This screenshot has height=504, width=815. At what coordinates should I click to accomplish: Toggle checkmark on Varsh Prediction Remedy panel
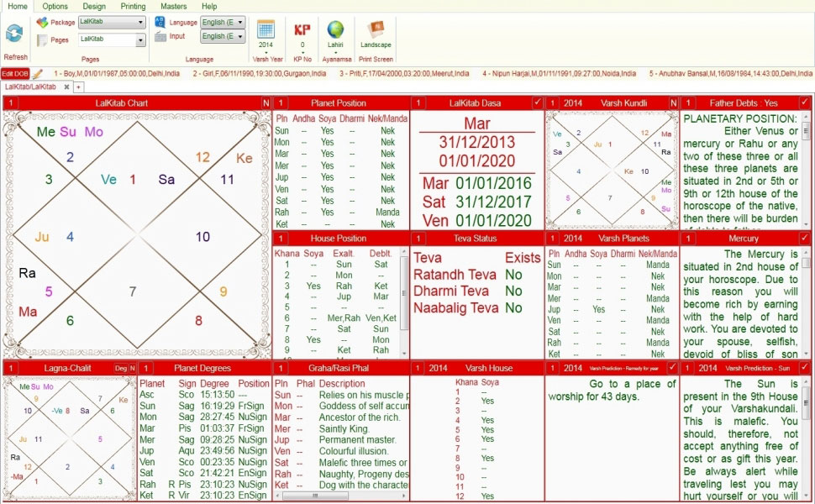[671, 367]
